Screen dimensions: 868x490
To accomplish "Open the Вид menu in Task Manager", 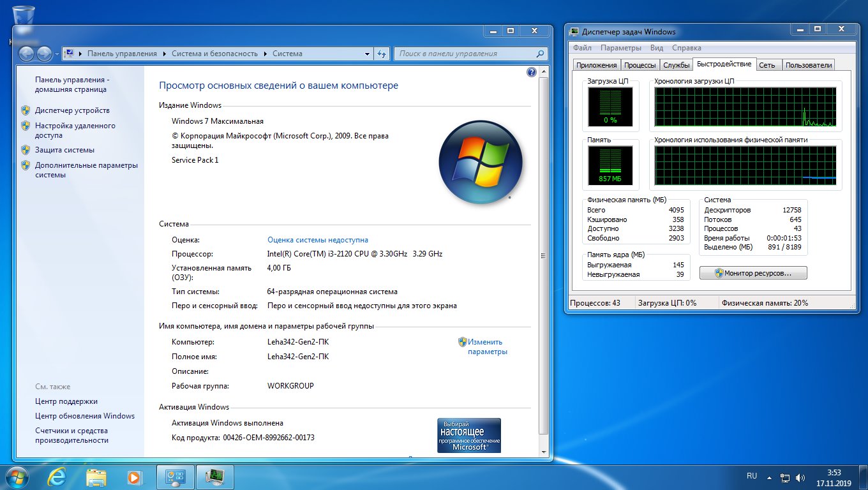I will [657, 48].
